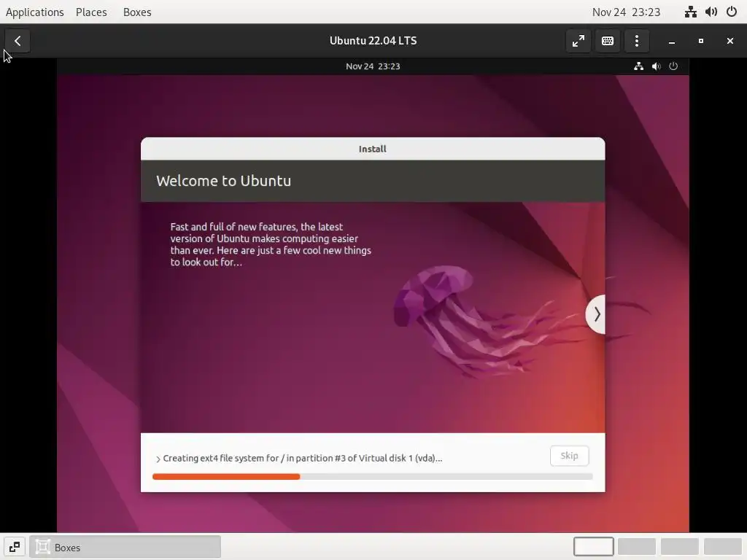The height and width of the screenshot is (560, 747).
Task: Click the Install dialog title bar
Action: 373,149
